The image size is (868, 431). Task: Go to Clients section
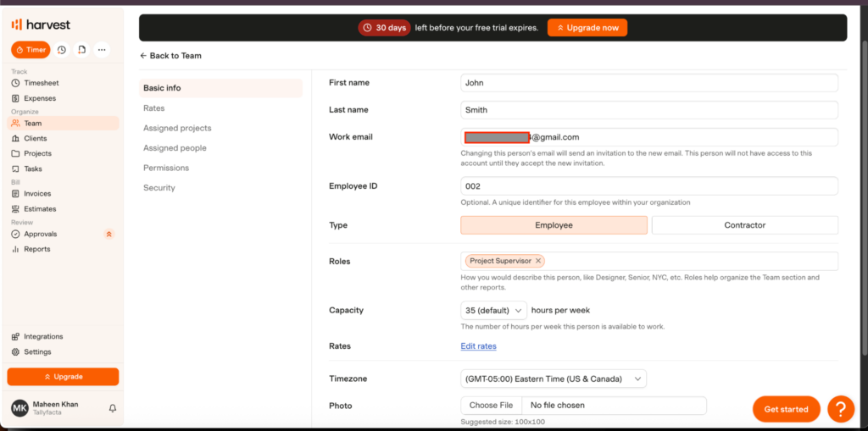point(63,138)
